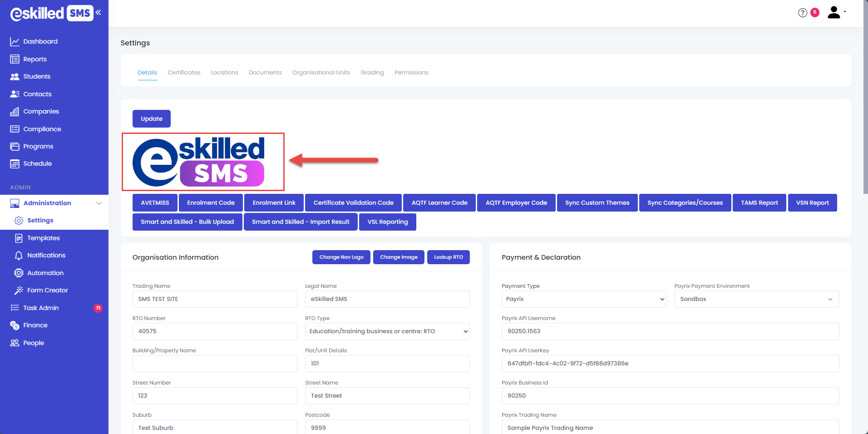Open the RTO Type dropdown
Viewport: 868px width, 434px height.
(387, 331)
